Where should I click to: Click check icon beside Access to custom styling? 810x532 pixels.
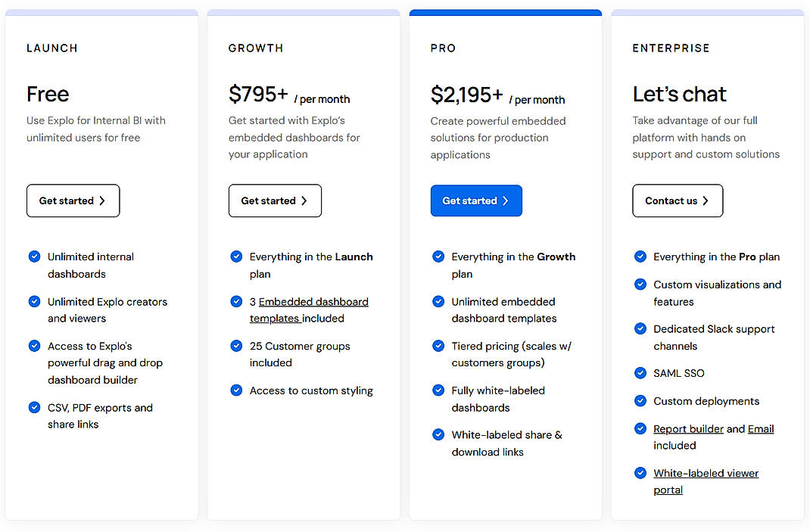point(237,390)
